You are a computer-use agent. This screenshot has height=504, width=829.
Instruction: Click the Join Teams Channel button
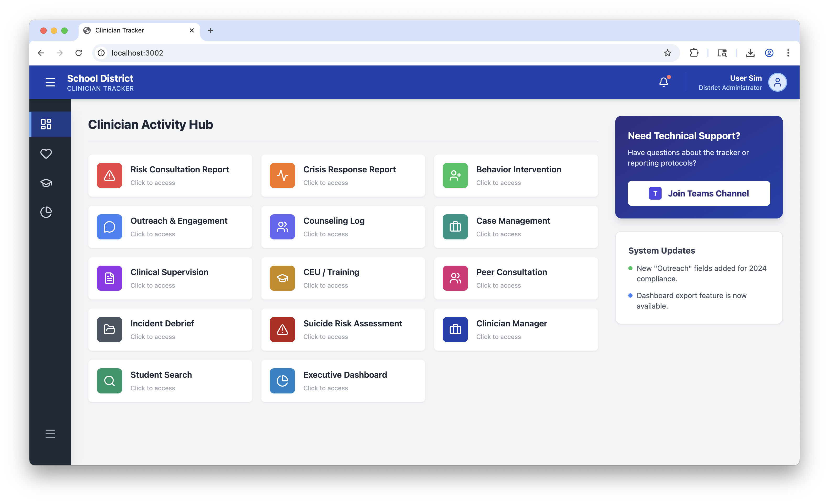pyautogui.click(x=699, y=193)
